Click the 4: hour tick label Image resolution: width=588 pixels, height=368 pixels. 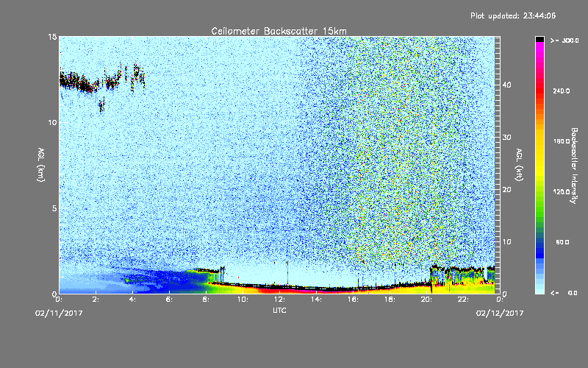tap(133, 300)
